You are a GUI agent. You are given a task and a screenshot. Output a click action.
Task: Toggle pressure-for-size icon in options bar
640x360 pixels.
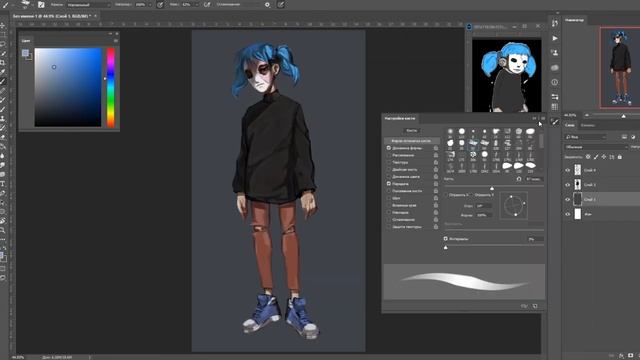pyautogui.click(x=281, y=4)
